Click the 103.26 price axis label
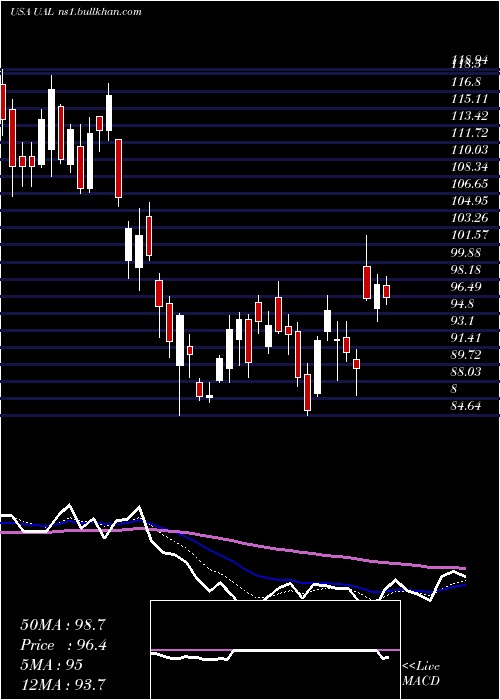 470,219
